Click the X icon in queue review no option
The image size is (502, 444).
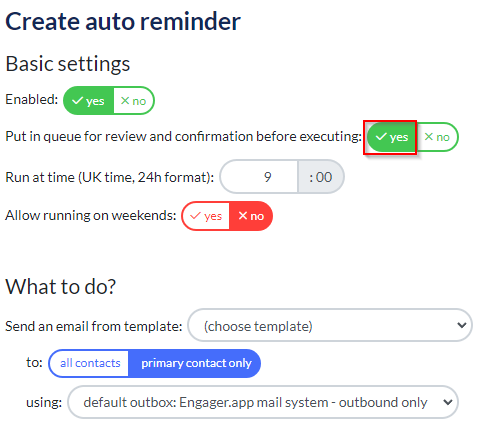coord(429,137)
